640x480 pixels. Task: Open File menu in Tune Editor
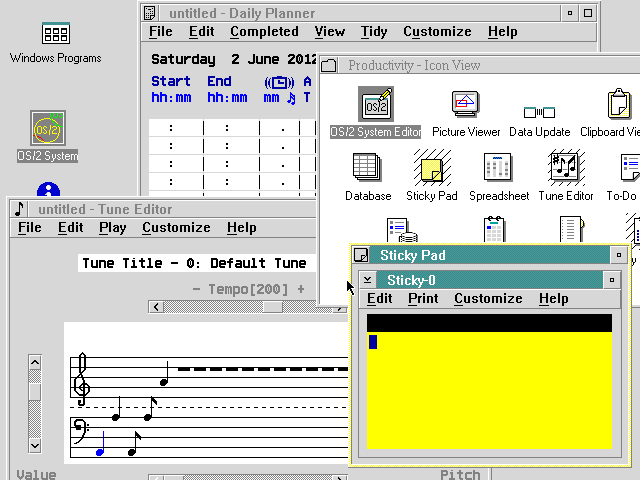pos(29,228)
